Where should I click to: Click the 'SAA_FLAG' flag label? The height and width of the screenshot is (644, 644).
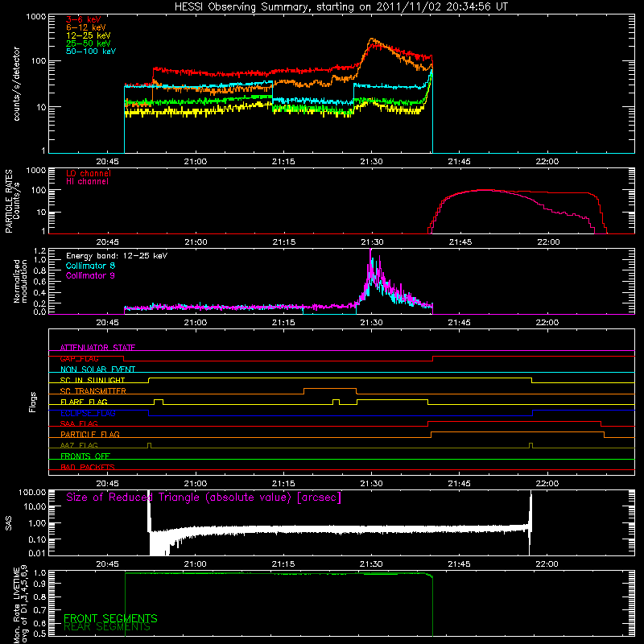pos(79,423)
